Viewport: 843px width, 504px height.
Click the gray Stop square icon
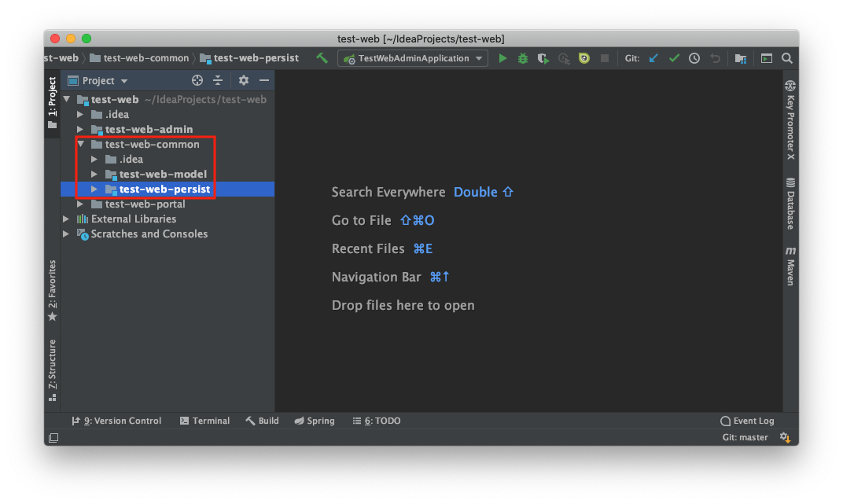click(x=604, y=58)
